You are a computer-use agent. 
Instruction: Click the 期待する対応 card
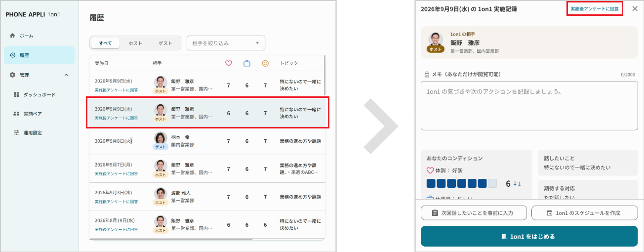(x=588, y=190)
